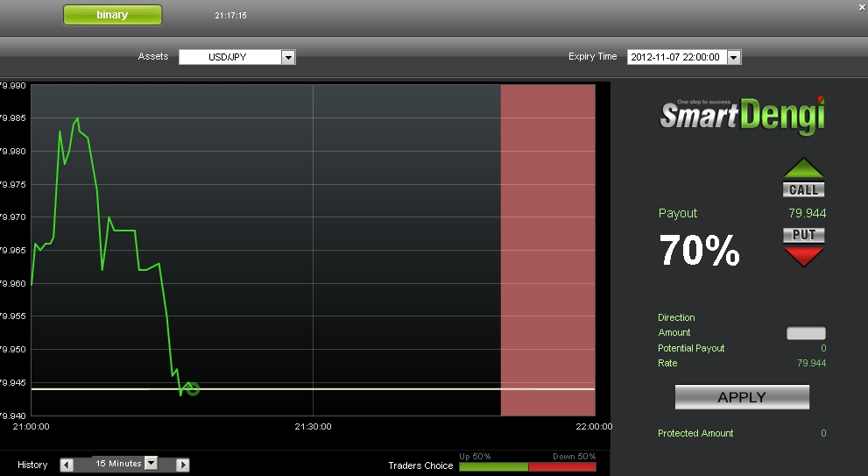Click the expiry time value 2012-11-07 22:00:00
This screenshot has height=476, width=868.
coord(676,57)
